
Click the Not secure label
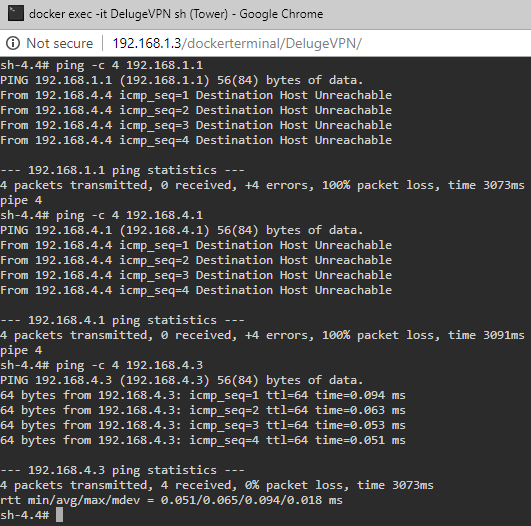point(60,43)
